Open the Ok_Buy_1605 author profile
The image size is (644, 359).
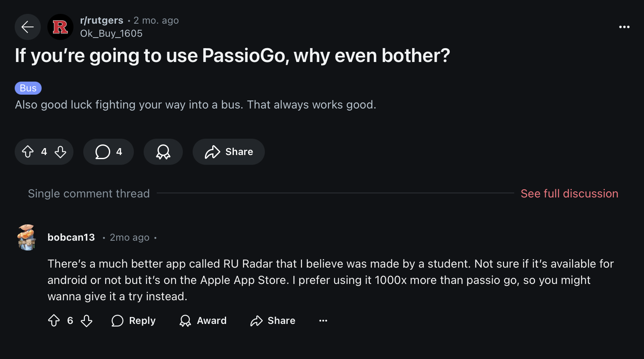(111, 33)
